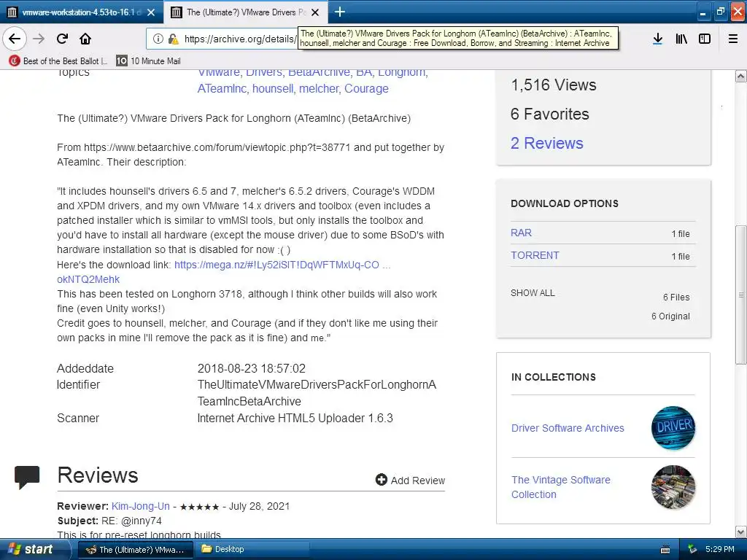
Task: Click the on-screen keyboard tray icon
Action: coord(665,550)
